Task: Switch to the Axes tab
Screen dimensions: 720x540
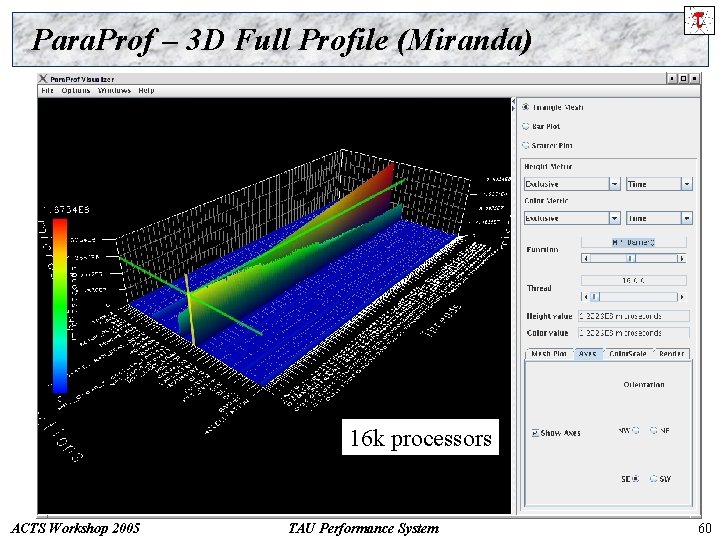Action: [588, 354]
